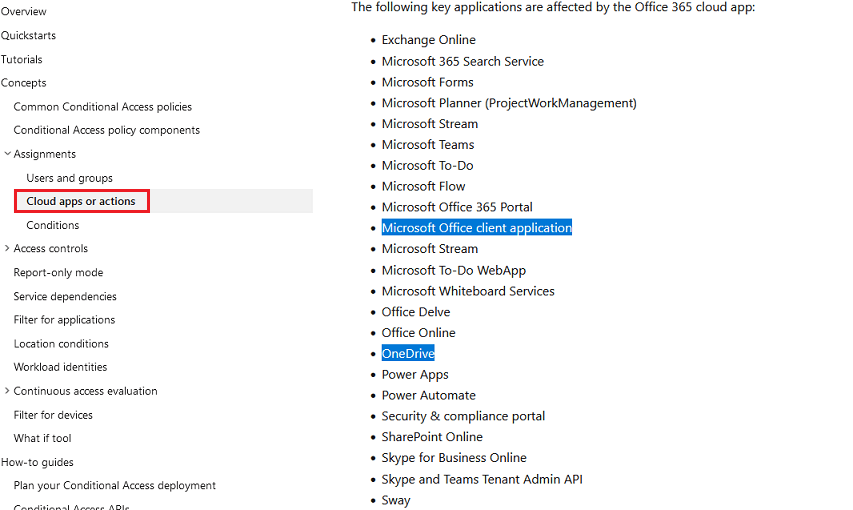Image resolution: width=853 pixels, height=510 pixels.
Task: Select the Access controls label
Action: click(51, 248)
